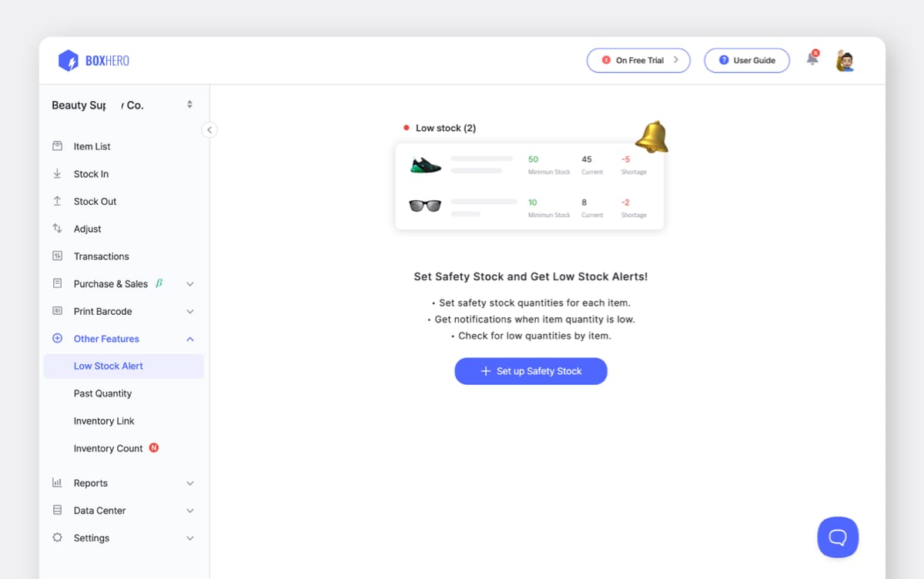The image size is (924, 579).
Task: Collapse the sidebar with the chevron handle
Action: (x=209, y=129)
